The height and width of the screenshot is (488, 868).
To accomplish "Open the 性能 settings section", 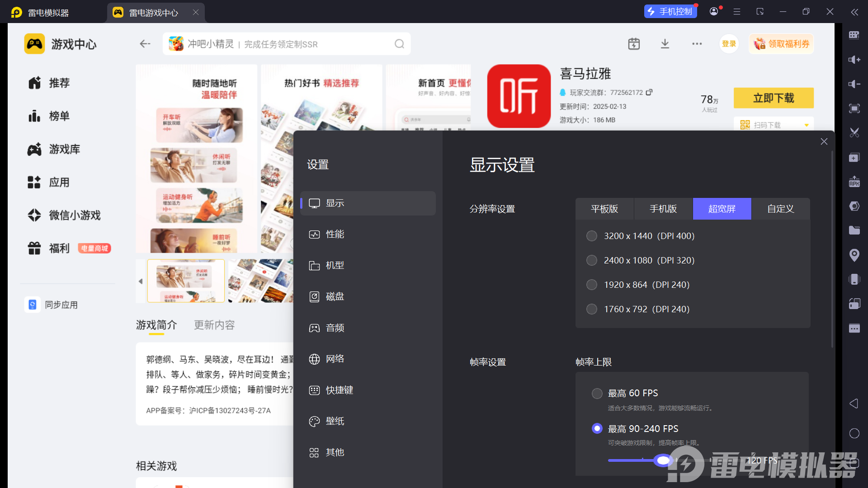I will [x=335, y=234].
